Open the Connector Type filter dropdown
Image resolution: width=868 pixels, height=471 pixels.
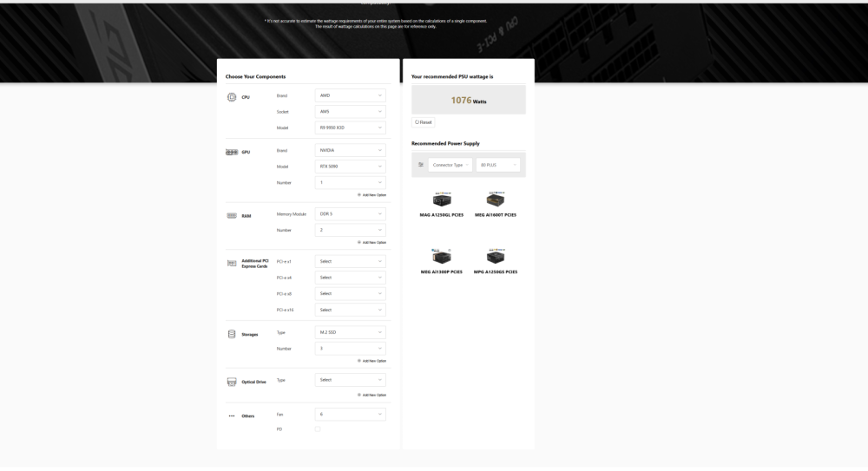450,165
